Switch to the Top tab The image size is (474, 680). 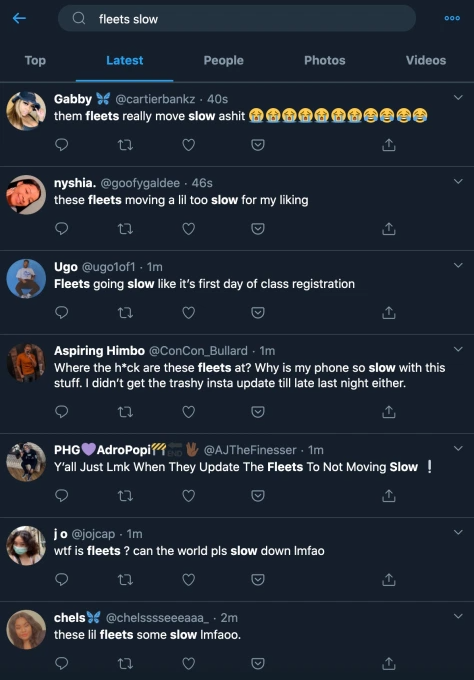click(35, 60)
